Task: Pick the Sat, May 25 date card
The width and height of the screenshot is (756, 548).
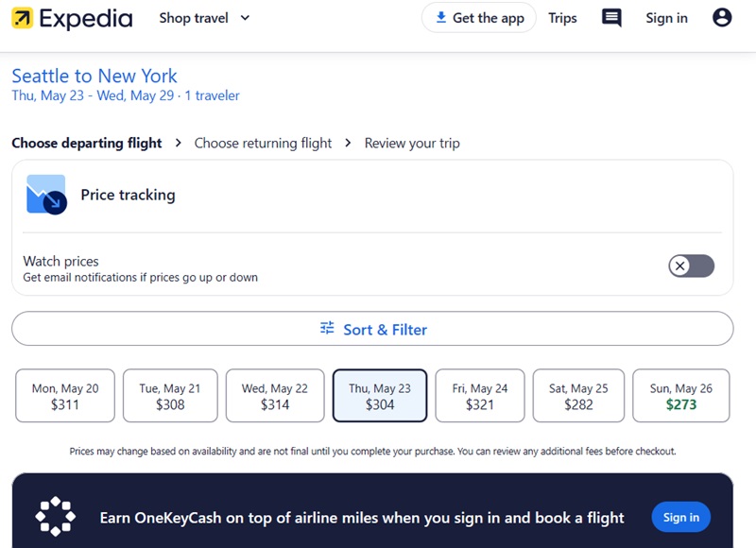Action: point(577,395)
